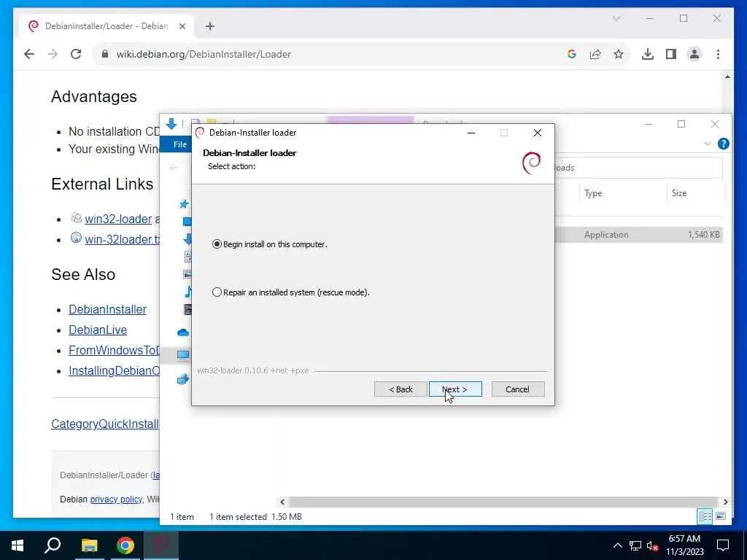Select OneDrive cloud icon in Explorer sidebar
Image resolution: width=747 pixels, height=560 pixels.
(183, 332)
